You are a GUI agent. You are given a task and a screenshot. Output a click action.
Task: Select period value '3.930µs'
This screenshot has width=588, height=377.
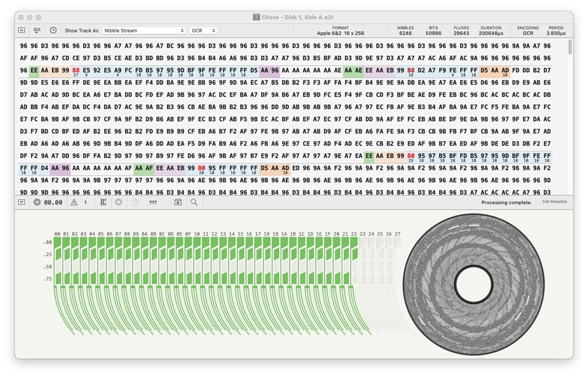pos(556,33)
